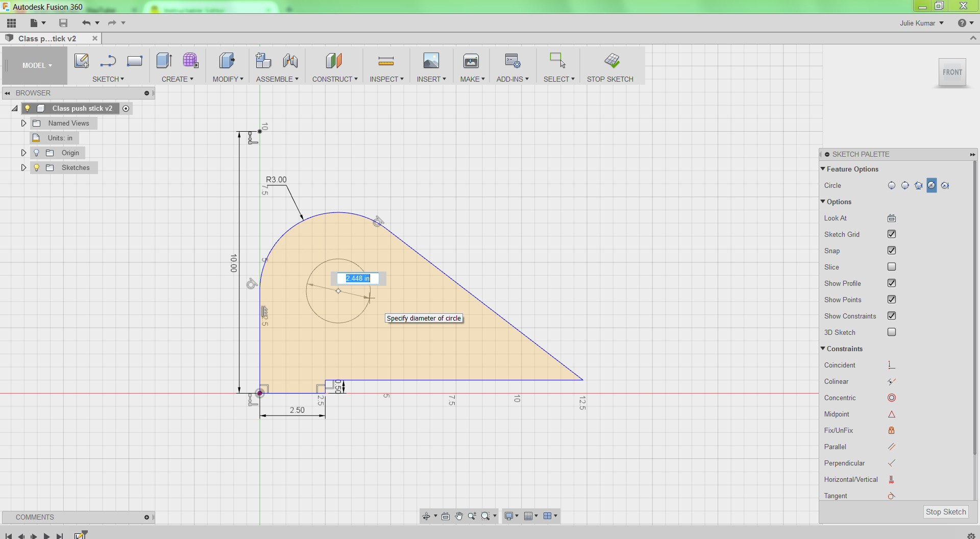Click the Create Sketch tool icon
Image resolution: width=980 pixels, height=539 pixels.
point(82,61)
